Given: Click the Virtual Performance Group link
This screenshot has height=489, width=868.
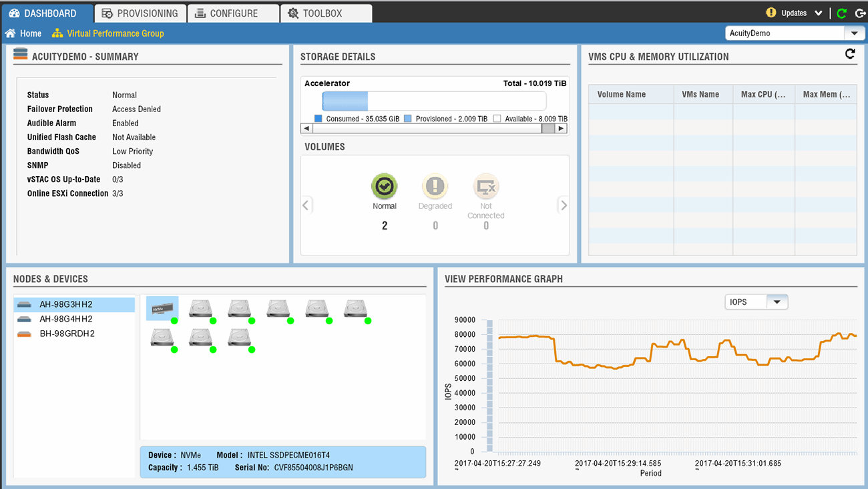Looking at the screenshot, I should (x=115, y=33).
